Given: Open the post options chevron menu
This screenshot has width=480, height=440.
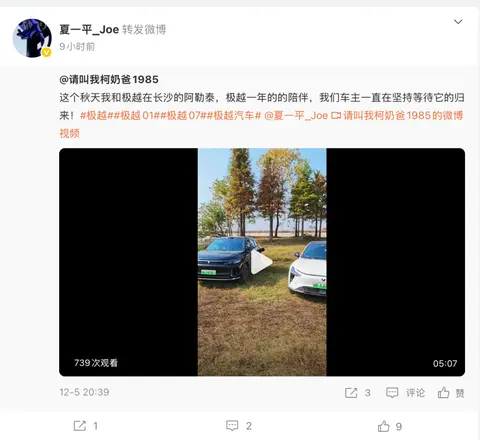Looking at the screenshot, I should [x=458, y=22].
